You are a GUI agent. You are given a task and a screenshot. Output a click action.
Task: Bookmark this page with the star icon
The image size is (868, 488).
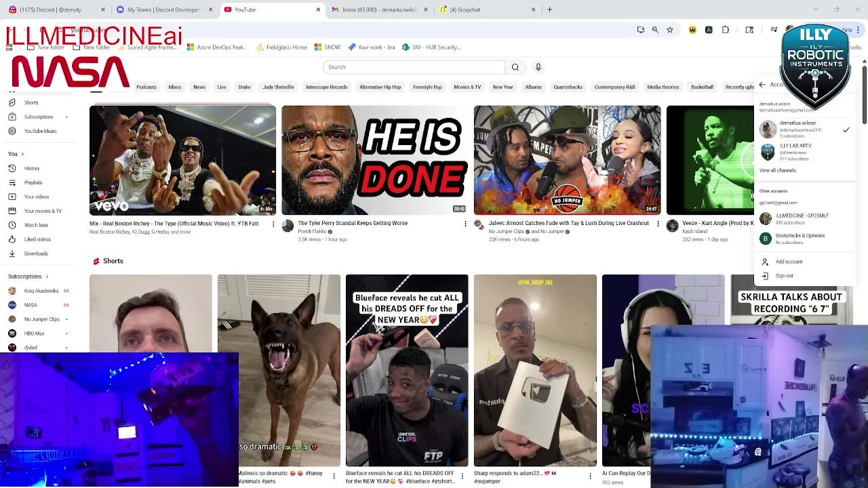(670, 30)
